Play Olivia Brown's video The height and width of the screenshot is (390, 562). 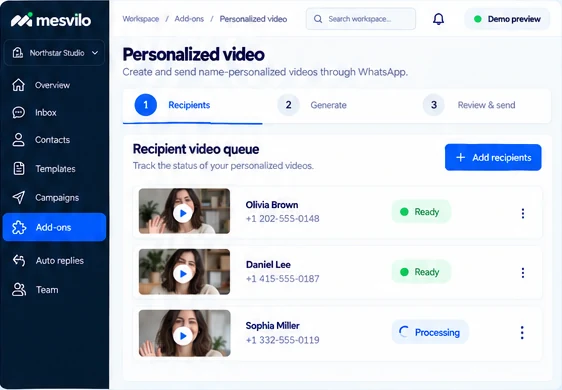pos(183,213)
